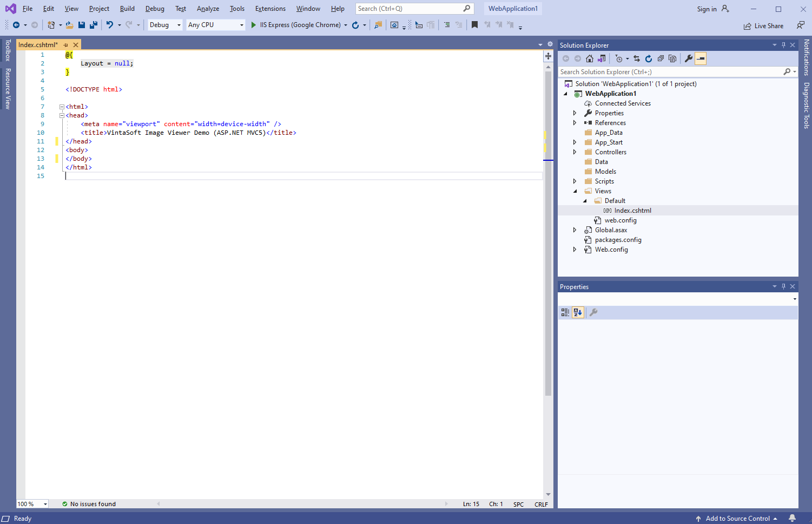Open the Toolbox side tab

(8, 50)
